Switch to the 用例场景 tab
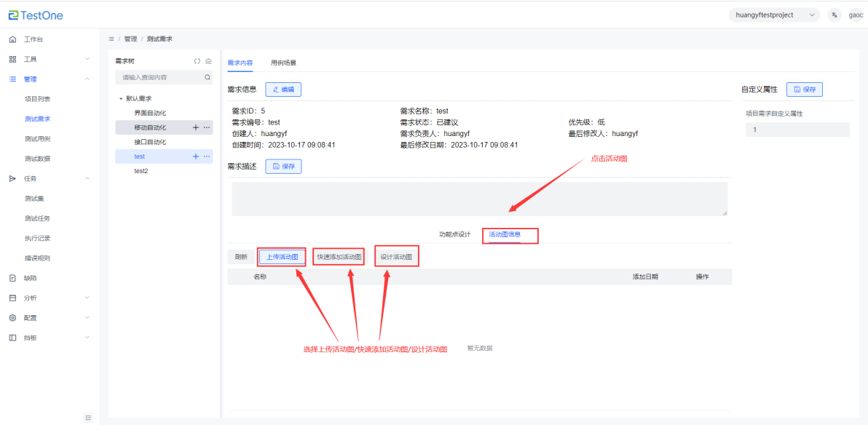The image size is (868, 425). (x=283, y=63)
